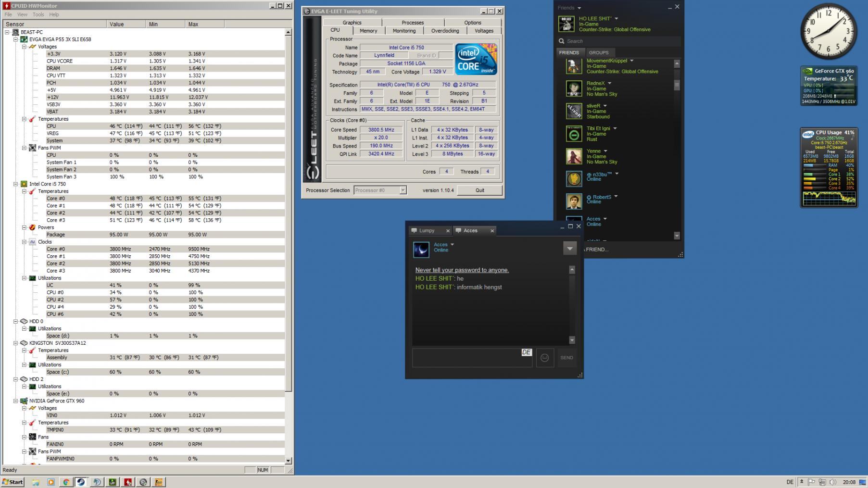Switch to the Memory tab in E-LEET
Image resolution: width=868 pixels, height=488 pixels.
coord(368,31)
